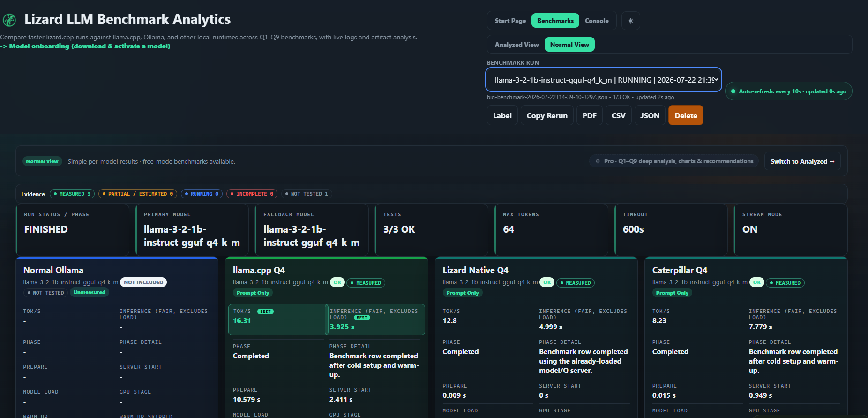Click the Unmeasured badge on Normal Ollama
868x418 pixels.
click(90, 292)
